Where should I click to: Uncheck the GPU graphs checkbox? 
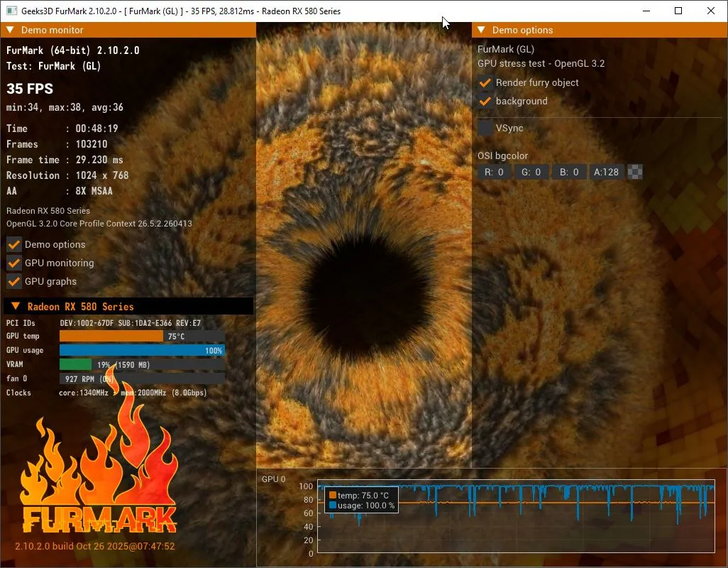[x=14, y=281]
